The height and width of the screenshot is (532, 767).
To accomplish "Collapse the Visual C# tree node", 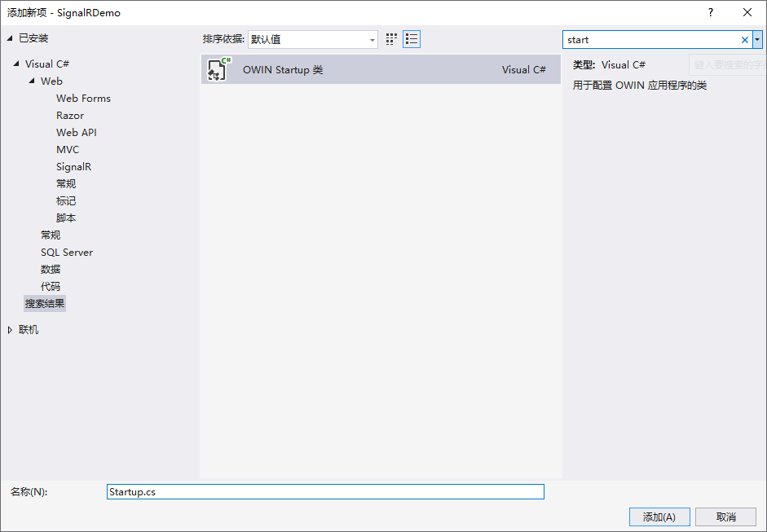I will point(16,64).
